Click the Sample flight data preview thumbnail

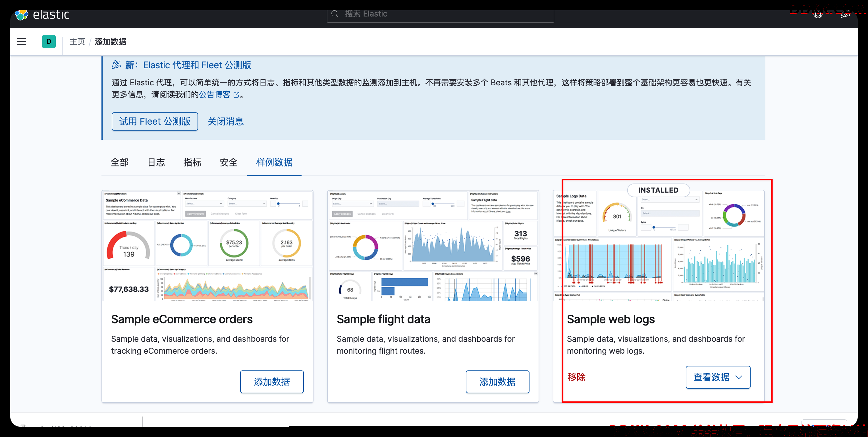coord(433,246)
